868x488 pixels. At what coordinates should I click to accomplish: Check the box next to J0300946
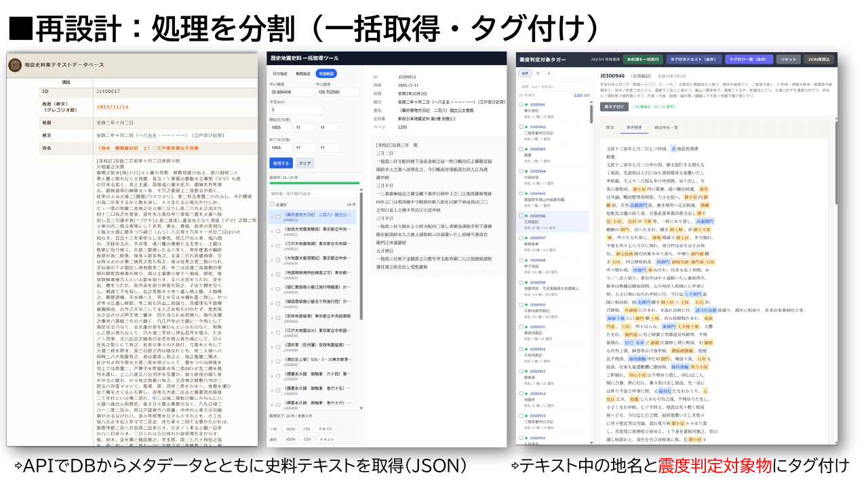point(521,216)
